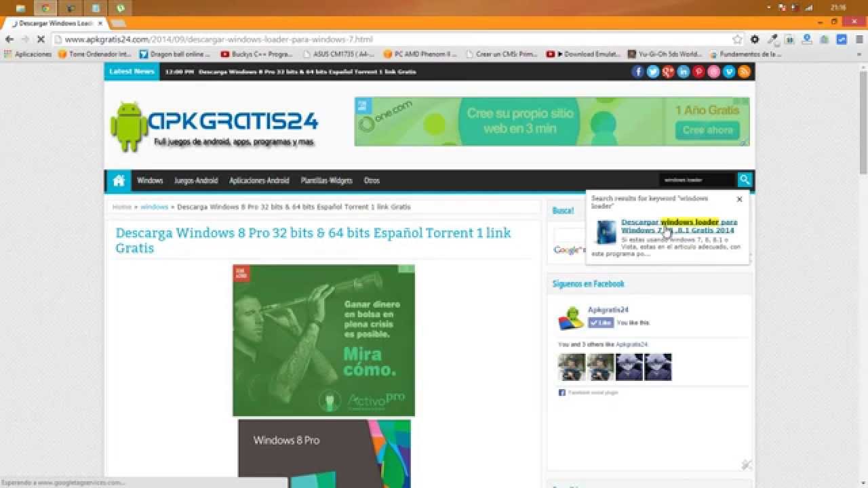868x488 pixels.
Task: Show more bookmarks with the chevron
Action: coord(859,54)
